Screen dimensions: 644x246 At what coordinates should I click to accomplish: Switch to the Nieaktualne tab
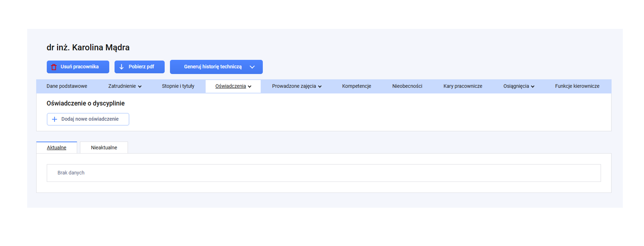[x=104, y=148]
